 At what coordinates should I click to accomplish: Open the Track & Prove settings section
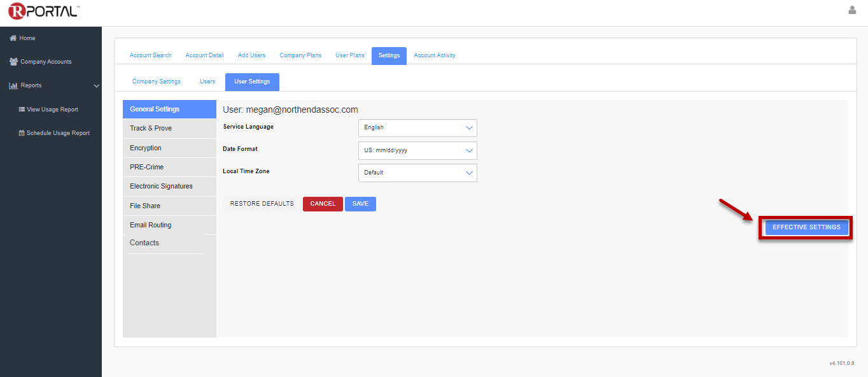point(151,129)
